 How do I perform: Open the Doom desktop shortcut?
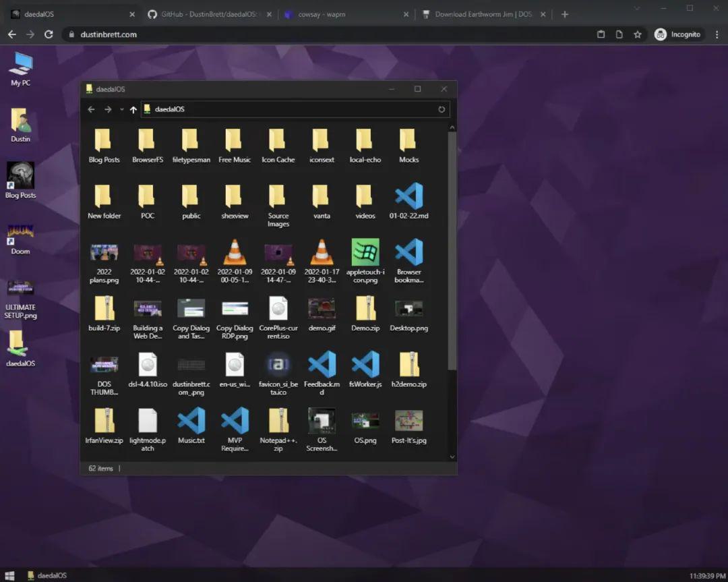[x=20, y=236]
